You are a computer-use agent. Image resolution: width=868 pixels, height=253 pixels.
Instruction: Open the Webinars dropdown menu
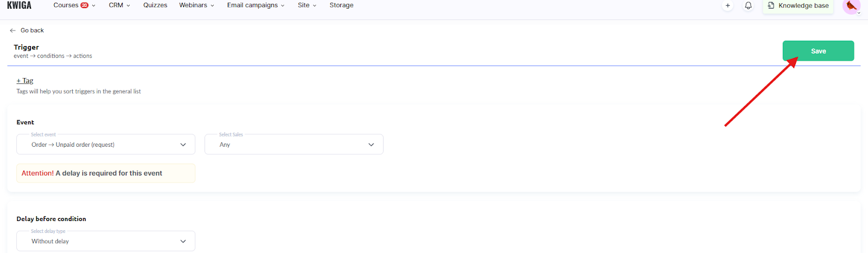tap(196, 5)
